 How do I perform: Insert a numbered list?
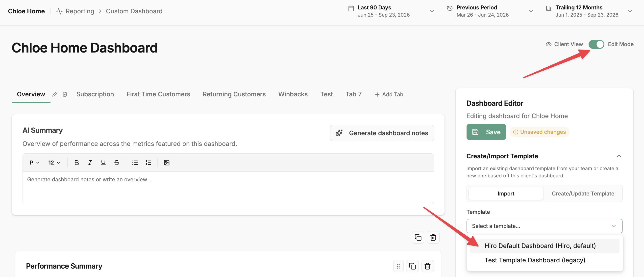(x=149, y=163)
